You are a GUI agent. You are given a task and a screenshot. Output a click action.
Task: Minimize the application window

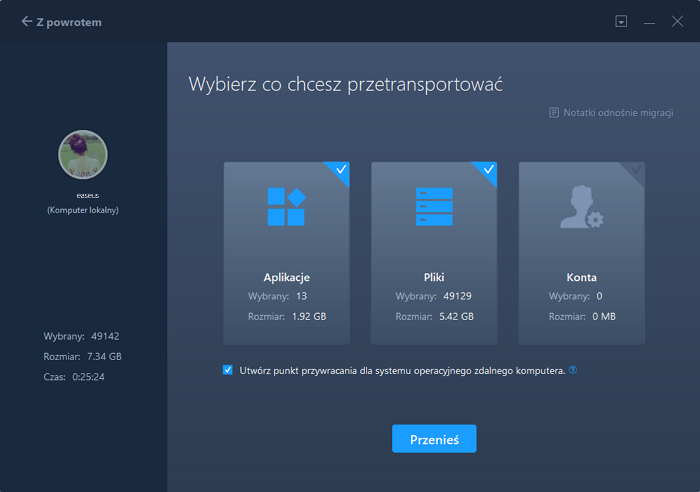pos(649,21)
